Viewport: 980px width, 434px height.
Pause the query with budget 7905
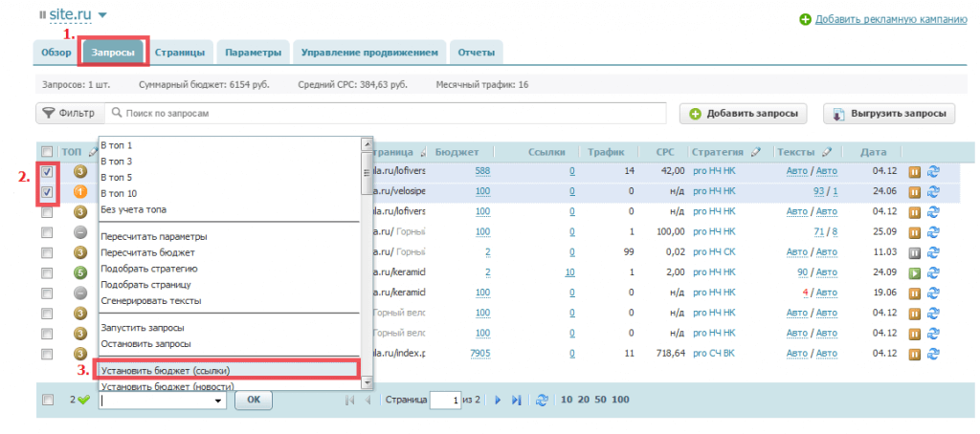tap(914, 354)
